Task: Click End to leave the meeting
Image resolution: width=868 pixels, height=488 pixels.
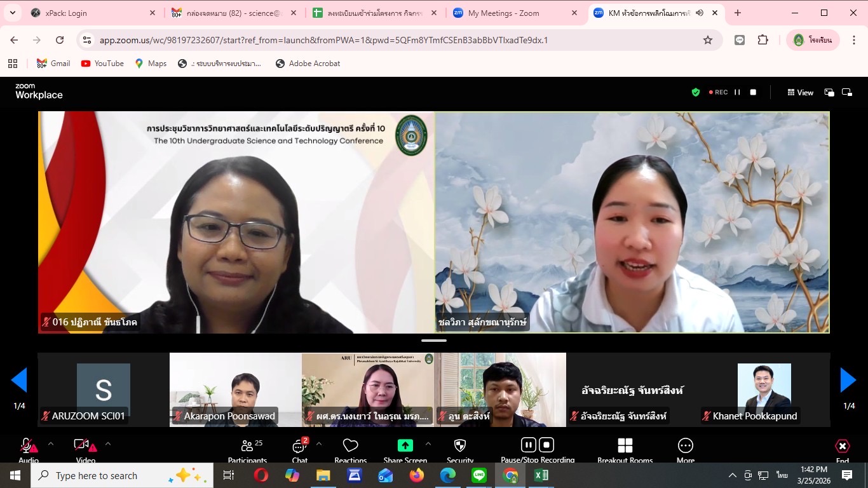Action: coord(842,447)
